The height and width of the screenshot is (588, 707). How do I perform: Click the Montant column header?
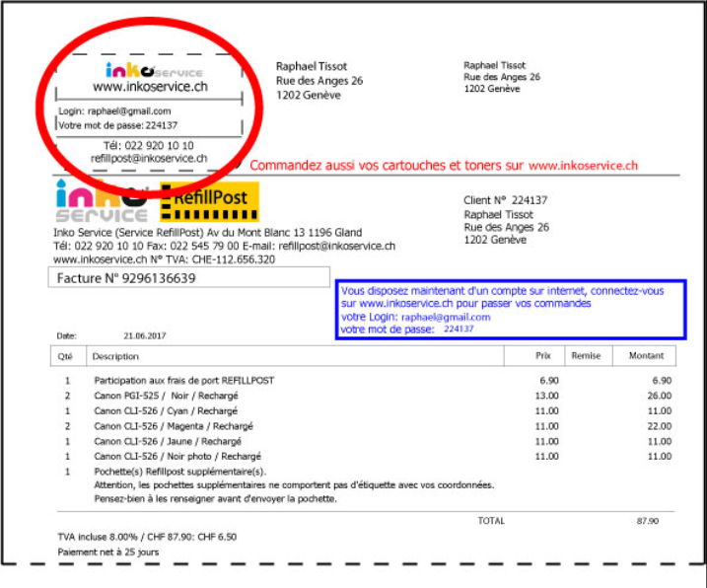(644, 356)
